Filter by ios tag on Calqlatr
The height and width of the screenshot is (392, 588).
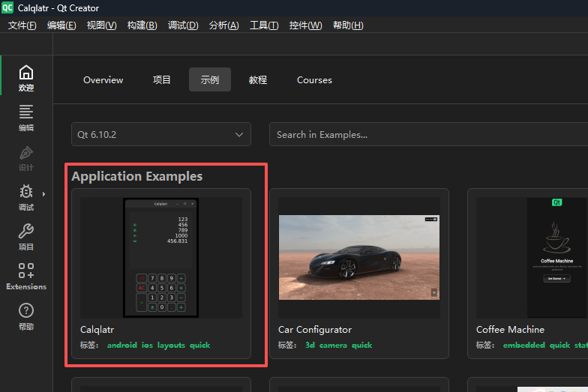(x=147, y=345)
